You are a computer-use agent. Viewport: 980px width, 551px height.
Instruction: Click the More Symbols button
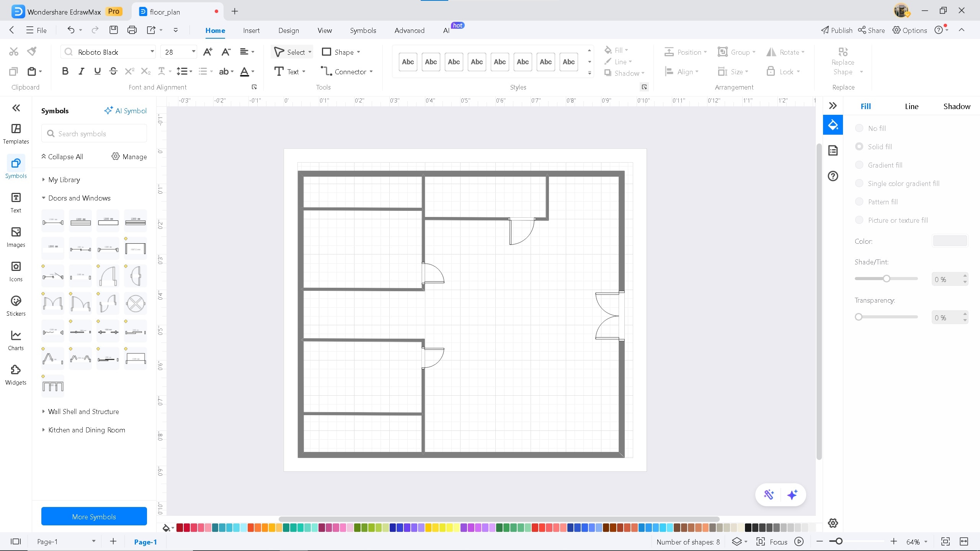coord(94,516)
